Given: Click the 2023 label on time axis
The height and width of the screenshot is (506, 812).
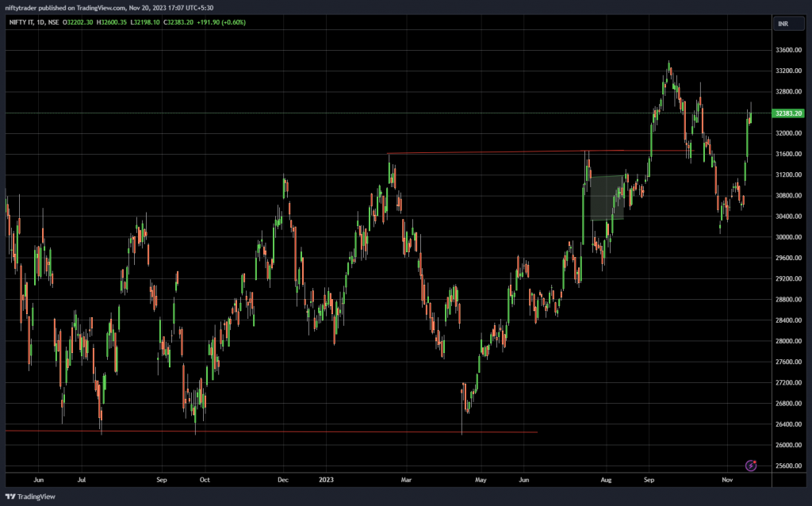Looking at the screenshot, I should tap(326, 480).
